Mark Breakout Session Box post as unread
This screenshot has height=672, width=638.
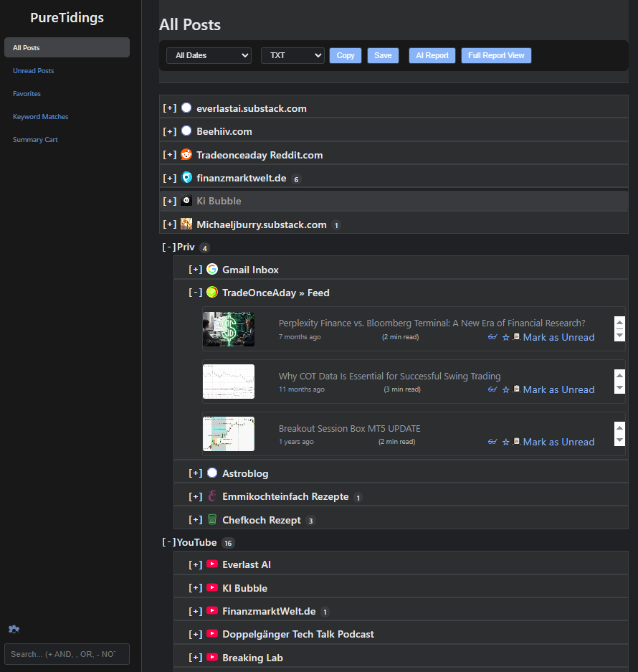point(558,442)
